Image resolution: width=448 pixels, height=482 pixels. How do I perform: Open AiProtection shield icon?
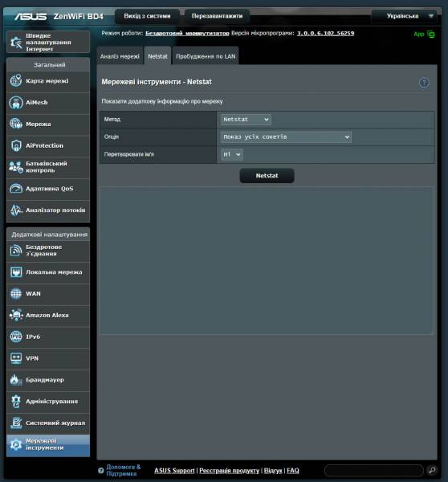pyautogui.click(x=16, y=145)
